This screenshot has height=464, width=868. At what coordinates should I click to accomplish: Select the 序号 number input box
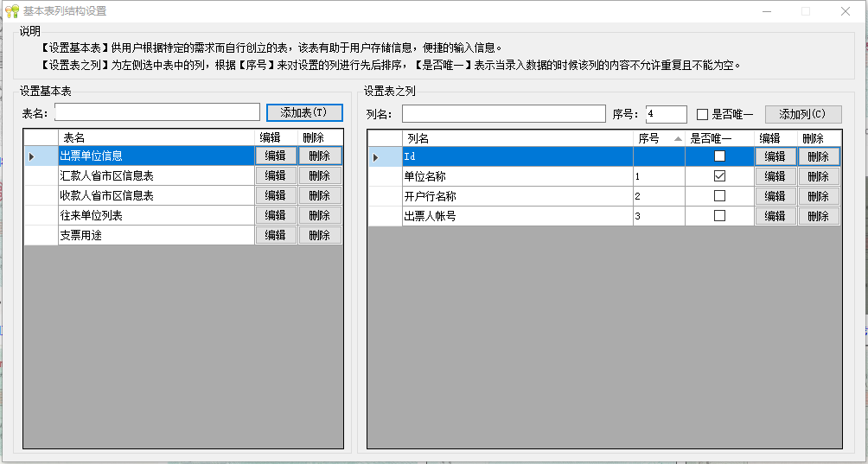click(x=665, y=114)
